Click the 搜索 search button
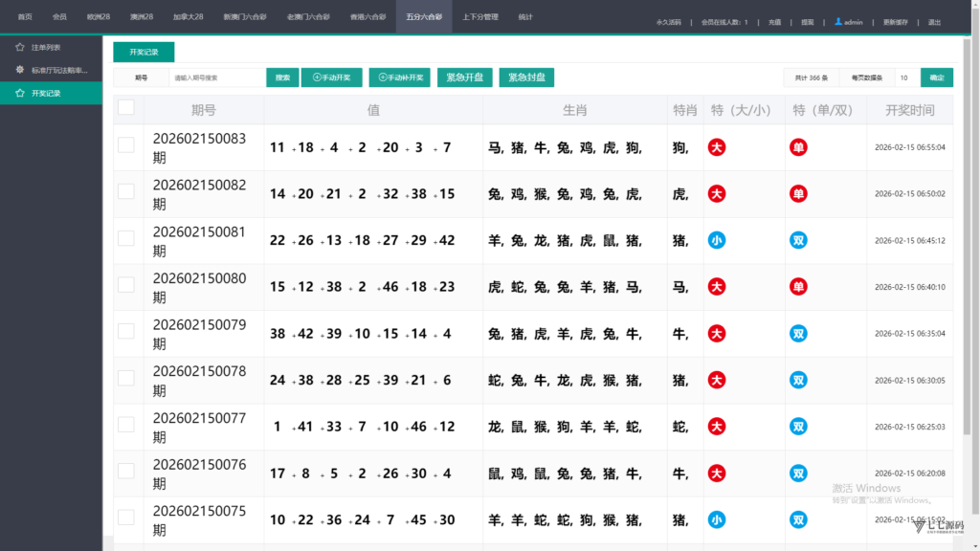This screenshot has width=980, height=551. 282,78
